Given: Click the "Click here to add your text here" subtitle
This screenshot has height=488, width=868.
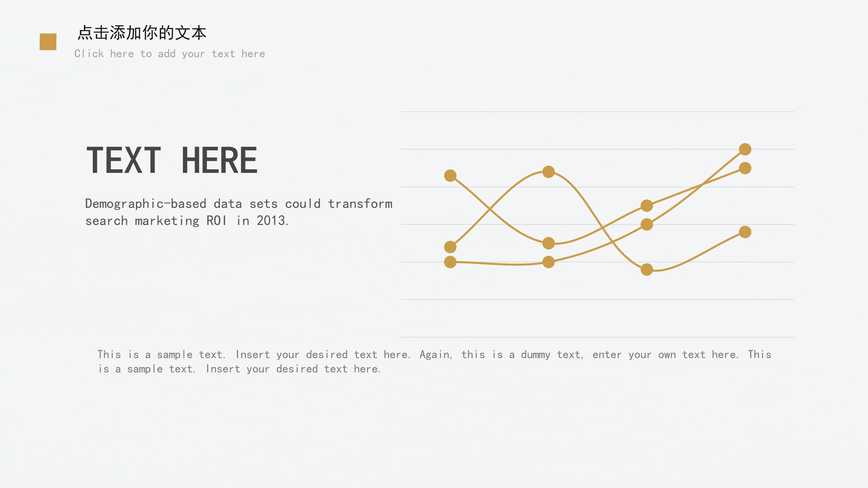Looking at the screenshot, I should tap(170, 54).
